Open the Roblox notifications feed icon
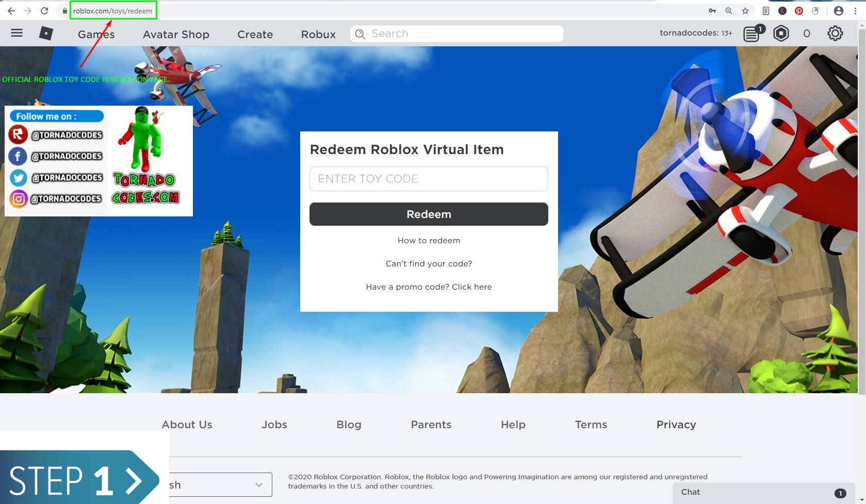The image size is (866, 504). [752, 33]
